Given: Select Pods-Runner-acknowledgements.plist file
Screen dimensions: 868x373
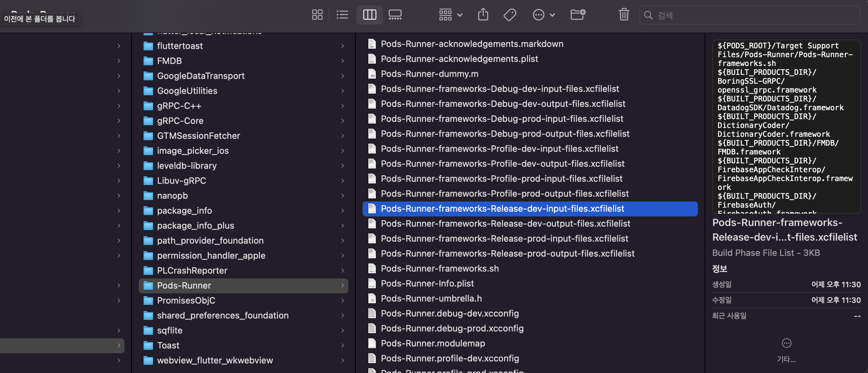Looking at the screenshot, I should 530,59.
